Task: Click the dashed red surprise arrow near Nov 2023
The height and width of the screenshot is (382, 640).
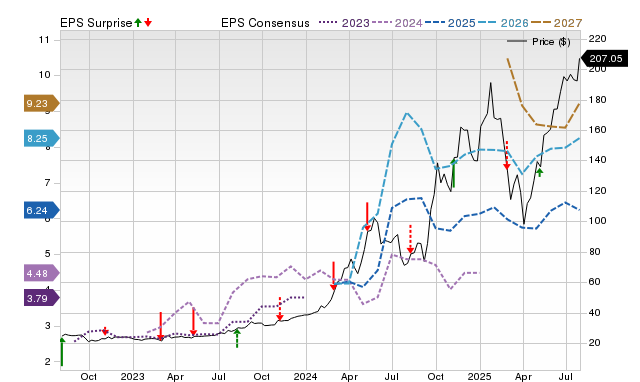Action: pyautogui.click(x=280, y=309)
